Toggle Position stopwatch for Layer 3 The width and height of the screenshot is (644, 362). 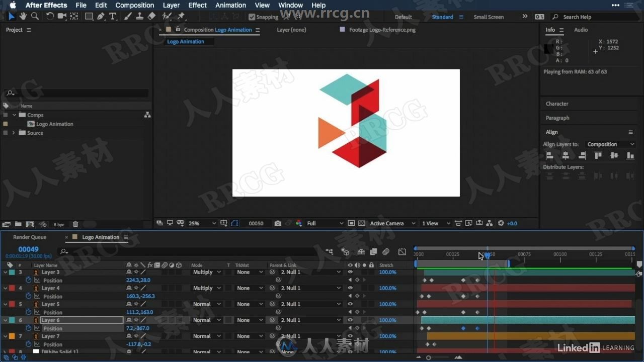click(x=29, y=280)
